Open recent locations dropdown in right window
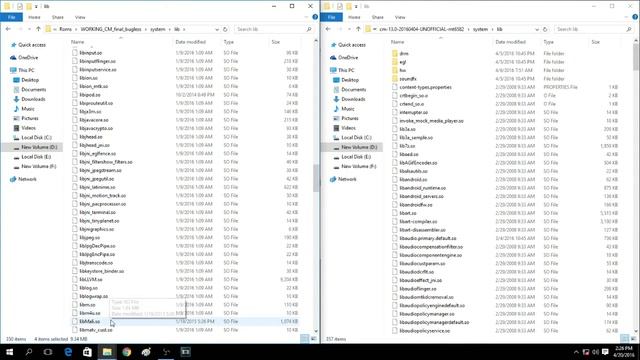 click(349, 29)
